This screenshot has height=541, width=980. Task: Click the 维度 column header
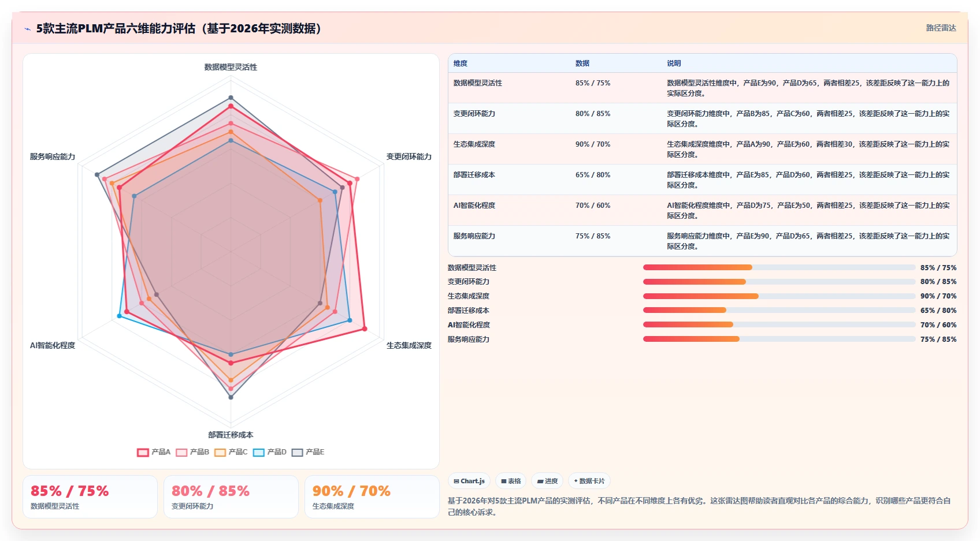coord(461,64)
